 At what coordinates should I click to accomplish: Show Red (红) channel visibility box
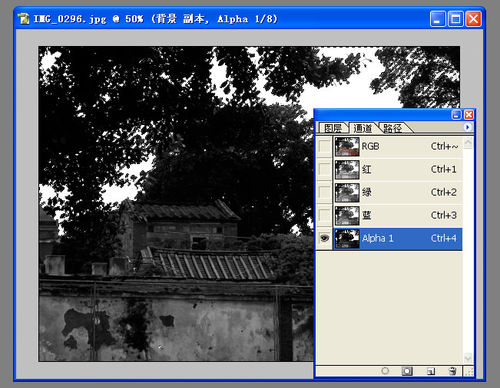(x=324, y=169)
